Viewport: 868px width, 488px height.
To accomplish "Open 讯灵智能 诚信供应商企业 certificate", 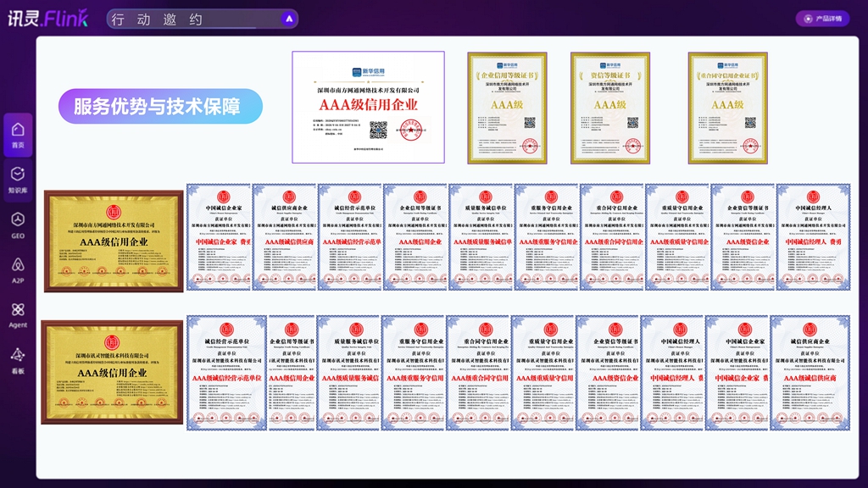I will [x=810, y=373].
